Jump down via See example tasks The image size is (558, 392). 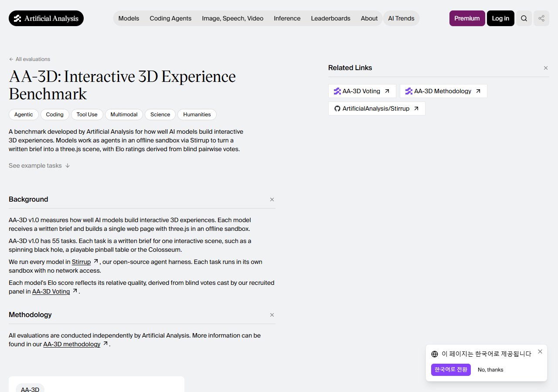39,166
